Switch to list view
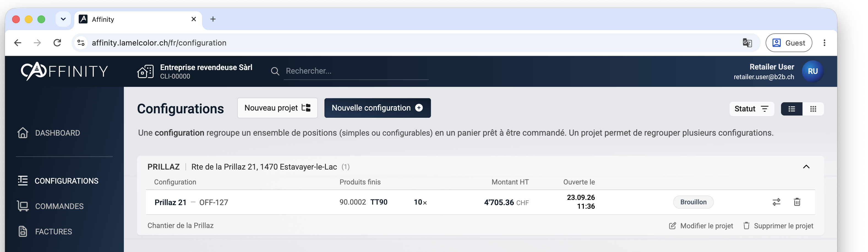 [791, 109]
